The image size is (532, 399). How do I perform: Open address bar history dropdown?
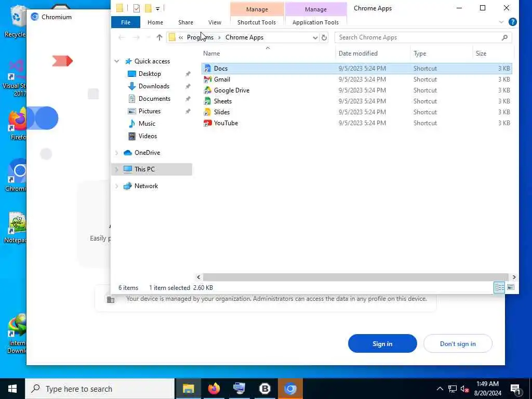pos(315,37)
